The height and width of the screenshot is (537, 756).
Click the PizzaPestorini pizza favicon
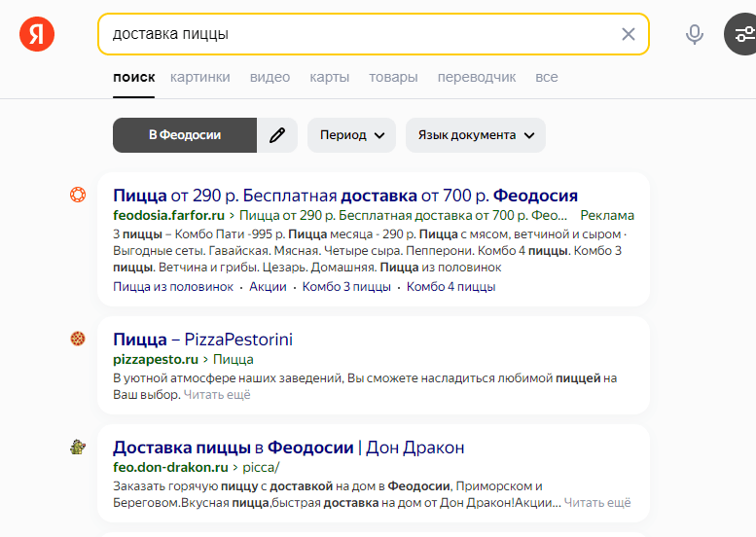point(78,339)
